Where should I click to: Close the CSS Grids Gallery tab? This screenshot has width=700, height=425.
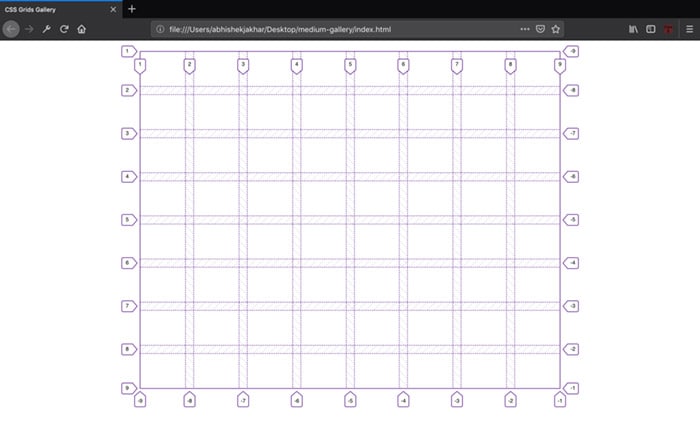(113, 9)
